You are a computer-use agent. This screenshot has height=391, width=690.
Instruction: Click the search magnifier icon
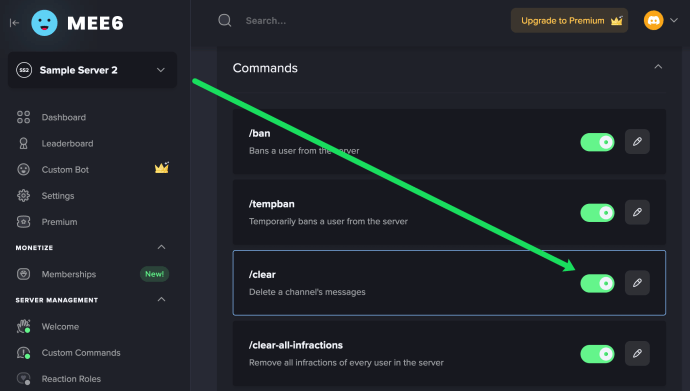pyautogui.click(x=225, y=20)
